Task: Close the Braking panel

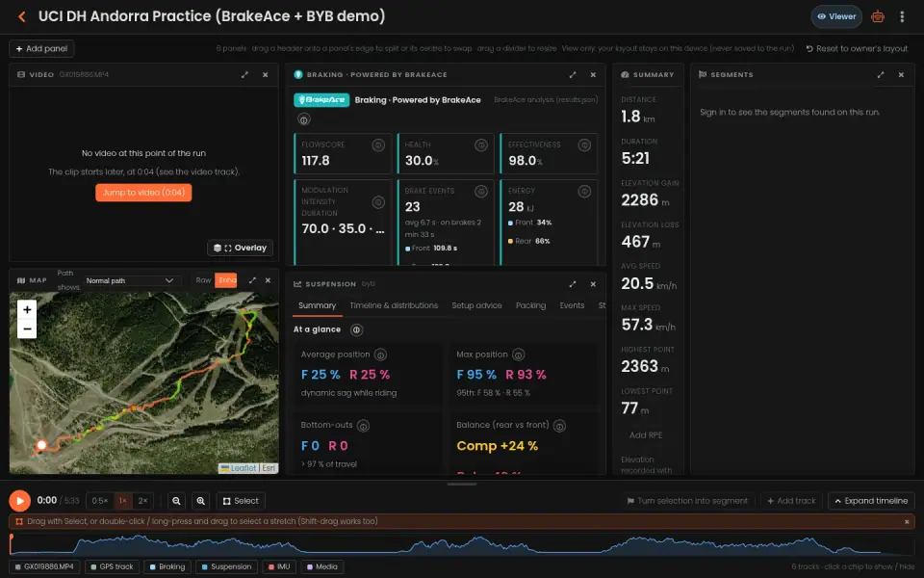Action: pos(593,75)
